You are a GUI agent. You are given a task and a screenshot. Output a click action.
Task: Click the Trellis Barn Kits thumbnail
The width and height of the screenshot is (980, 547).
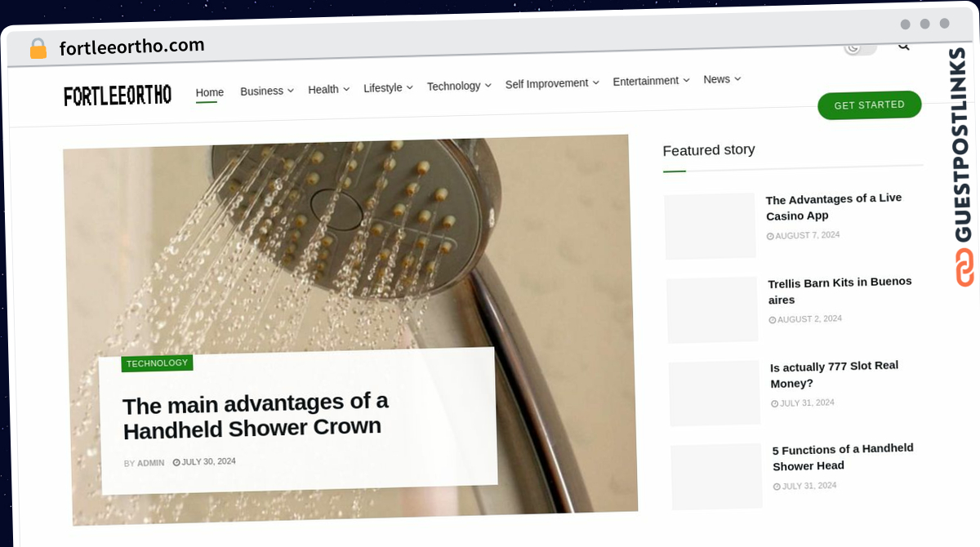point(712,310)
